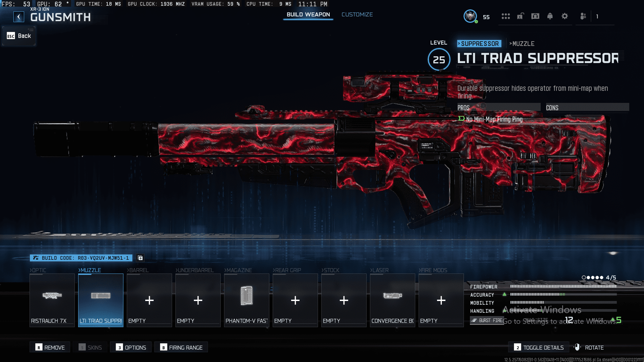Screen dimensions: 644x362
Task: Click the 4/5 attachment counter
Action: (x=599, y=278)
